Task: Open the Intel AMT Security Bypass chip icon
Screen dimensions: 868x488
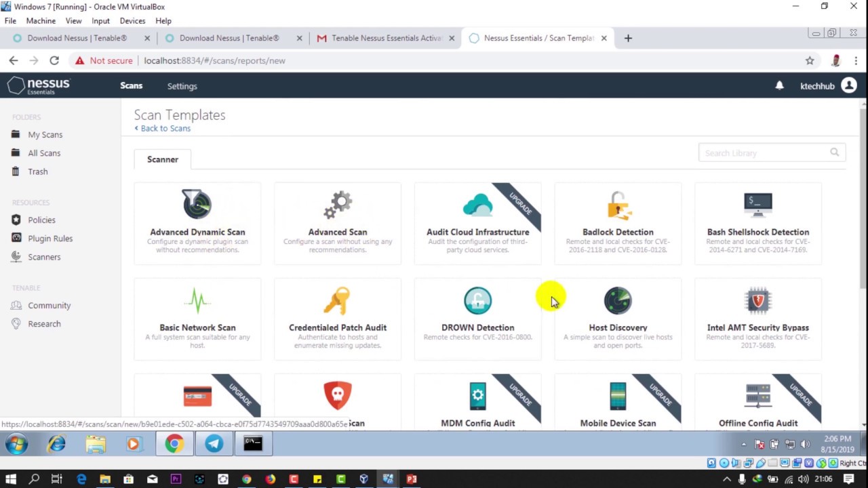Action: 758,300
